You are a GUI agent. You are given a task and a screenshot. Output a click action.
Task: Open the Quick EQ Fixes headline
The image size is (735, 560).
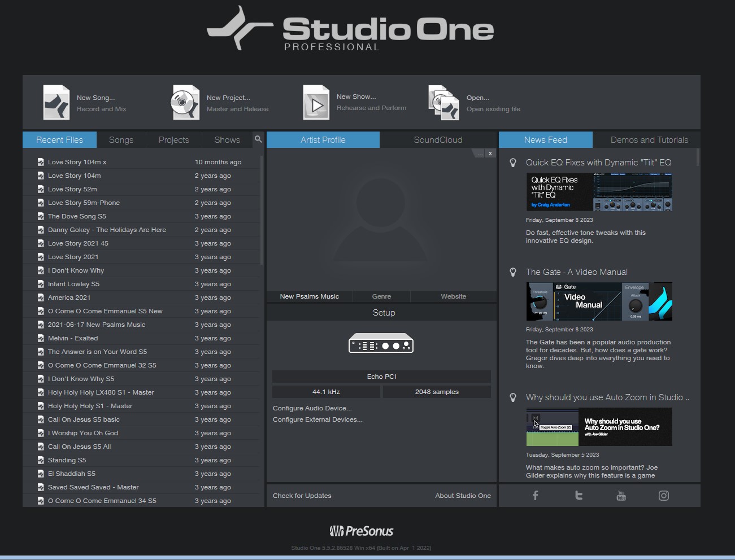tap(598, 163)
